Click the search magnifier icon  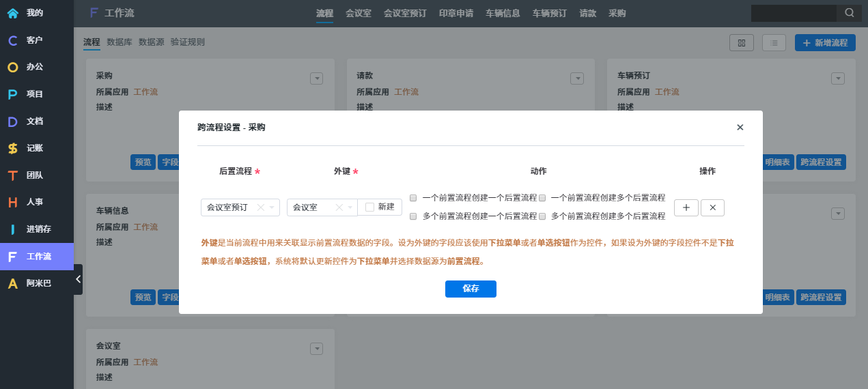click(849, 13)
